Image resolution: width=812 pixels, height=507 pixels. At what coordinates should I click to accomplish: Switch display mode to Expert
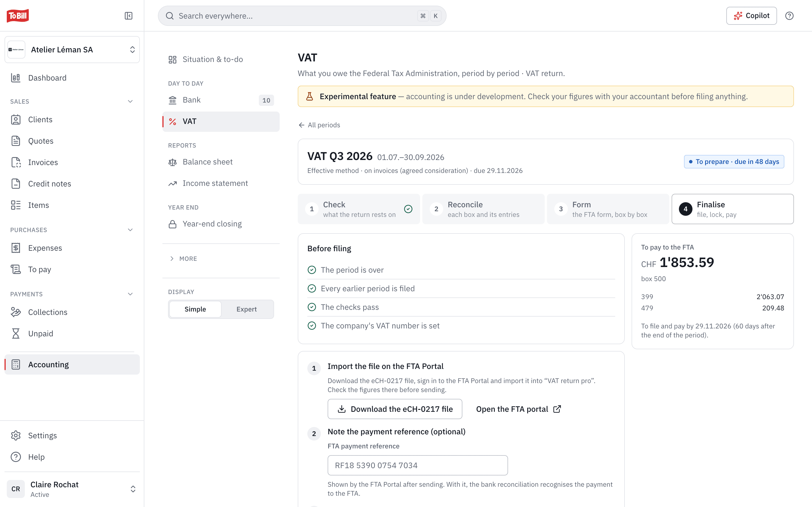(247, 309)
